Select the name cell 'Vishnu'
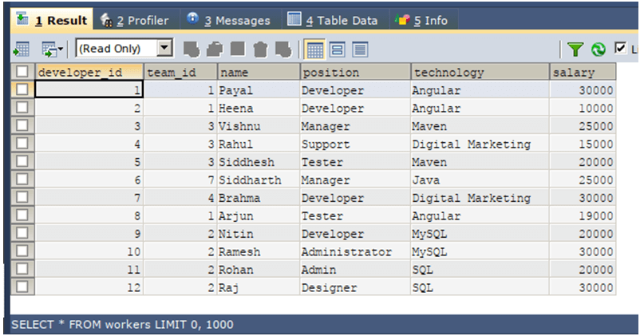 [259, 125]
